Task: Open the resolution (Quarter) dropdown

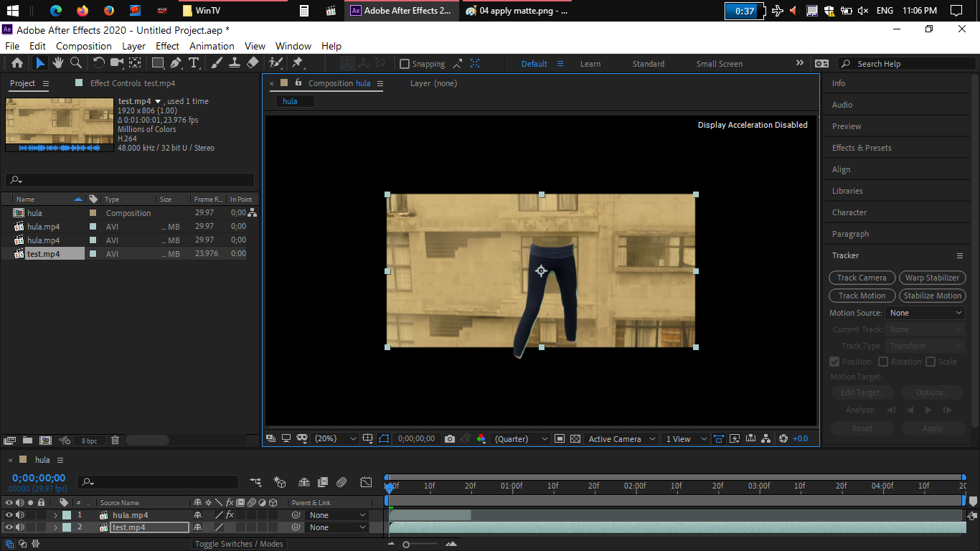Action: [522, 438]
